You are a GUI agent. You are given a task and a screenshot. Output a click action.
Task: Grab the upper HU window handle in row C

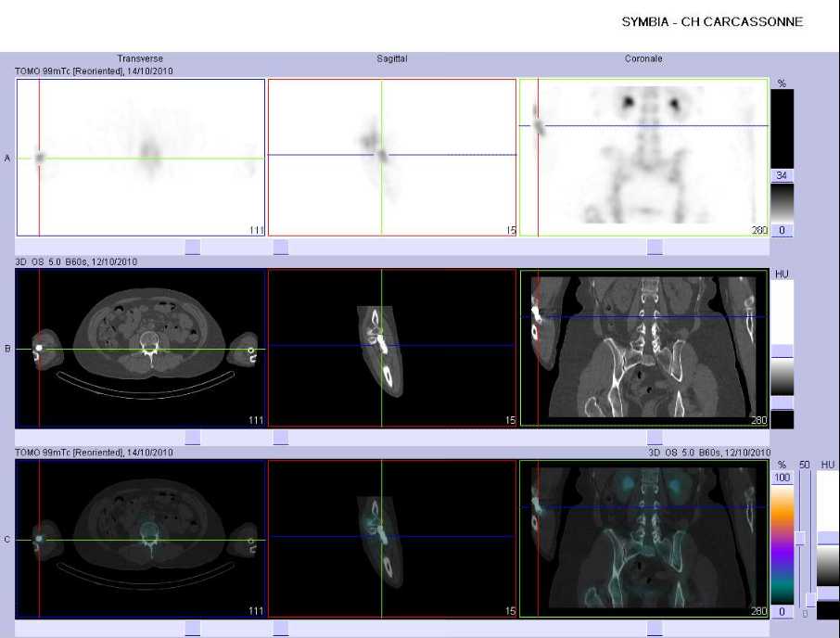pos(828,538)
